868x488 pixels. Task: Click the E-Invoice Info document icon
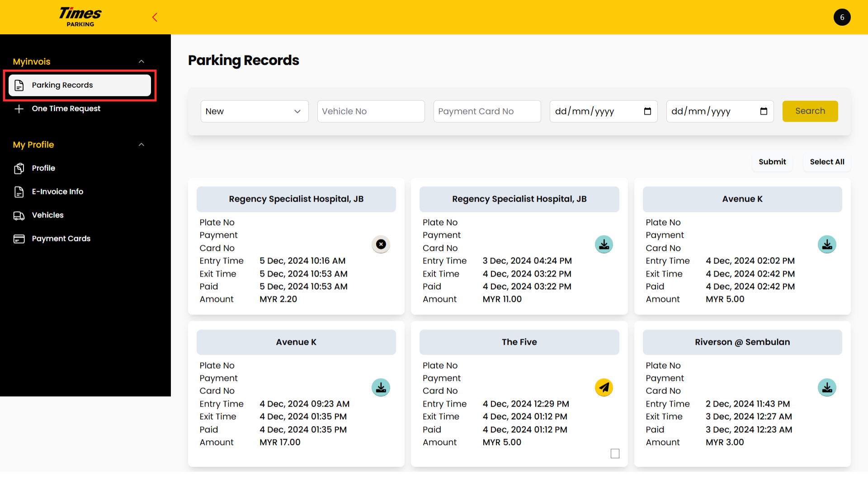click(x=19, y=192)
